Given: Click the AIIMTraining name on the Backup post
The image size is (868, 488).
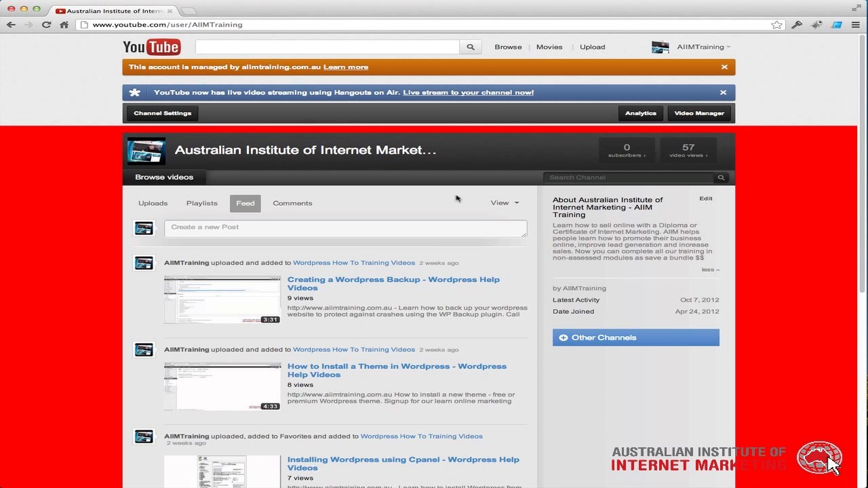Looking at the screenshot, I should pos(186,263).
